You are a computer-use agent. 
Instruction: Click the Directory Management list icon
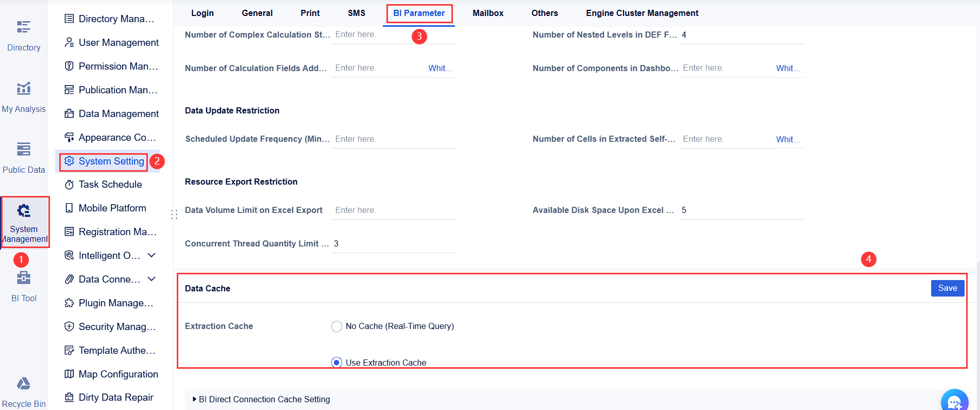[x=69, y=19]
